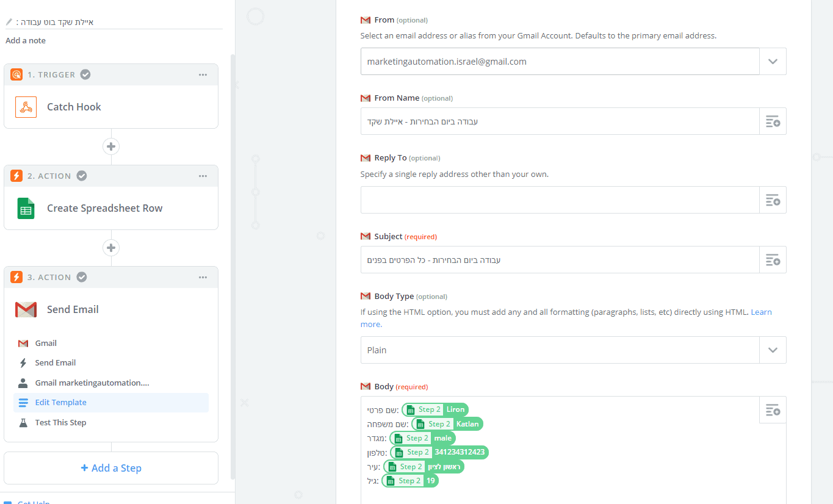
Task: Click insert-field icon for Reply To
Action: pyautogui.click(x=773, y=200)
